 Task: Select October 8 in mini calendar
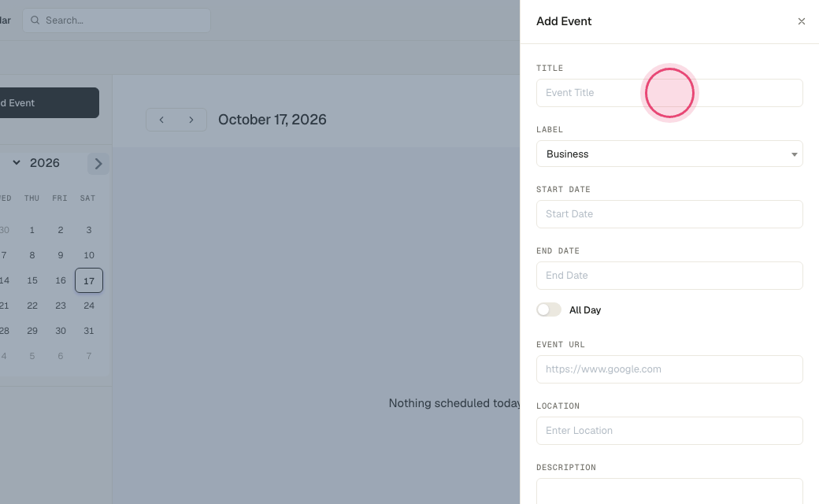tap(31, 255)
